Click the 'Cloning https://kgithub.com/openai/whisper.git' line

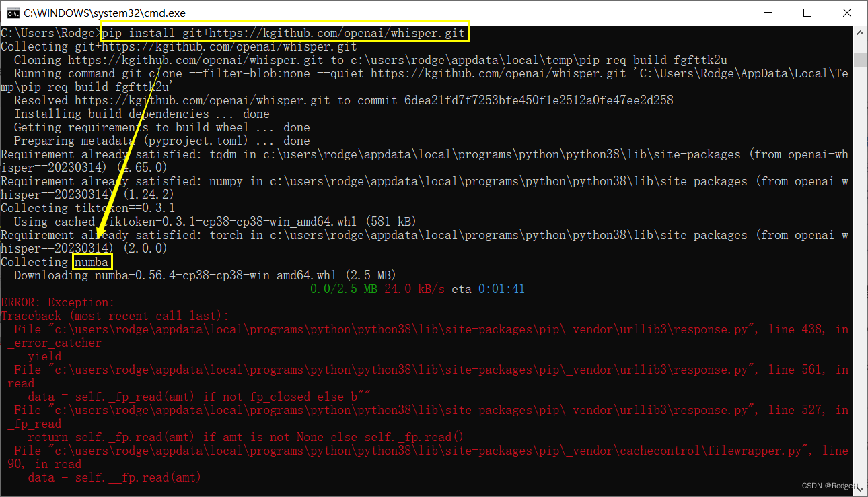[x=371, y=60]
